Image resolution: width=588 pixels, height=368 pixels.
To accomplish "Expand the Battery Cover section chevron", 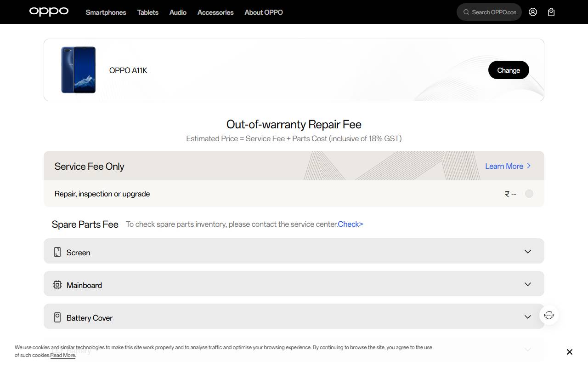I will pyautogui.click(x=528, y=317).
